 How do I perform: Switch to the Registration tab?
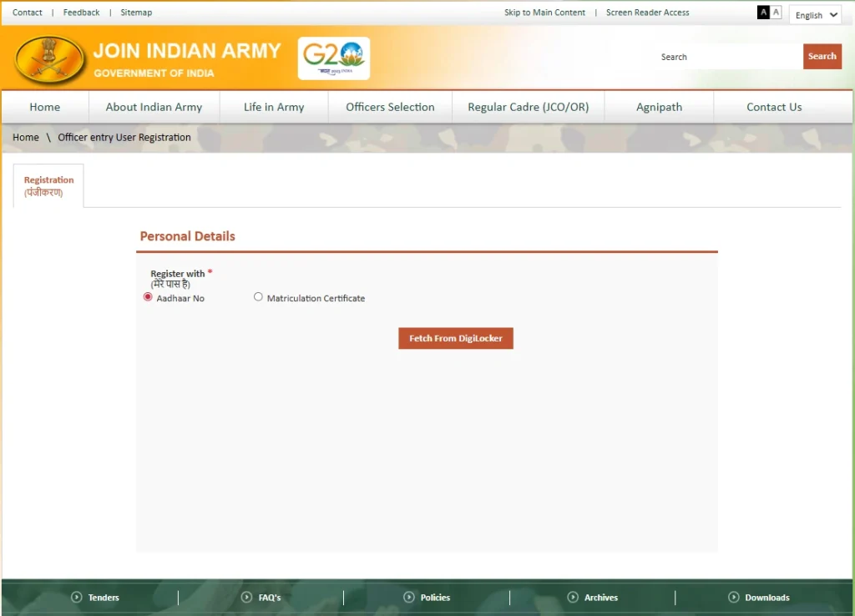(48, 185)
